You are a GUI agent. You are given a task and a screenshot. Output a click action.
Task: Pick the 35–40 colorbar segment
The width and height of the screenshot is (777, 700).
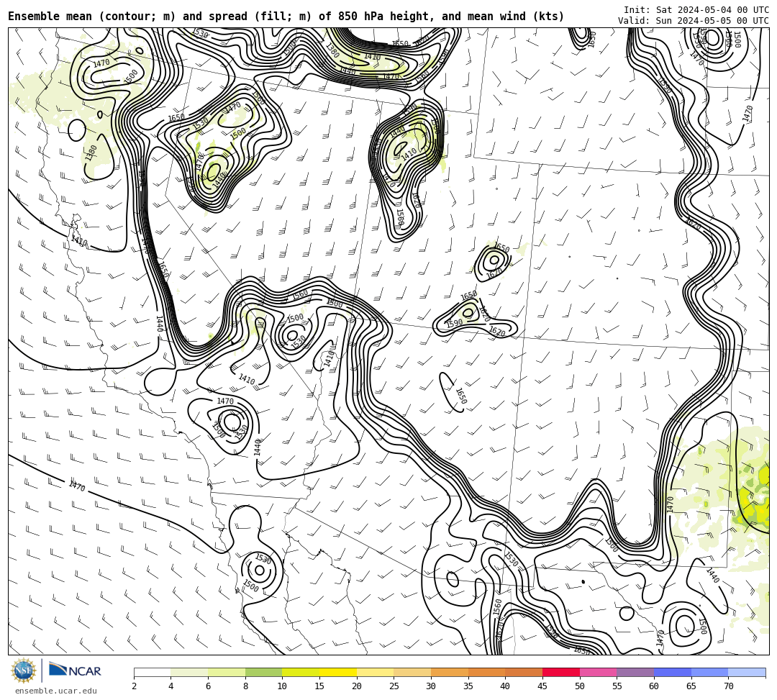[x=486, y=672]
